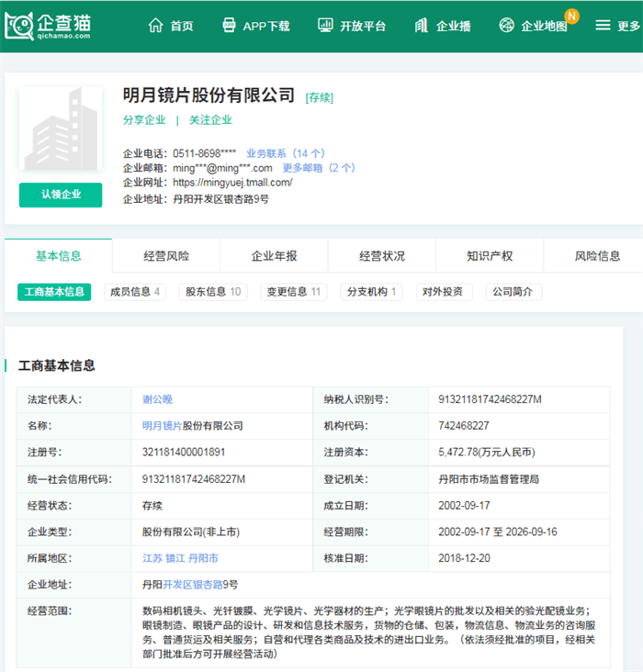Click 注册号 value 321181400001891
The image size is (643, 672).
pyautogui.click(x=184, y=453)
